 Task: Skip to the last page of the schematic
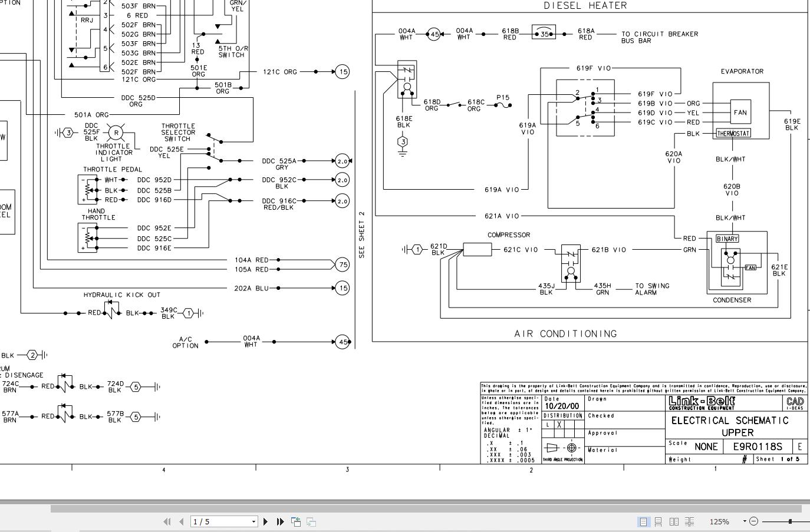281,521
